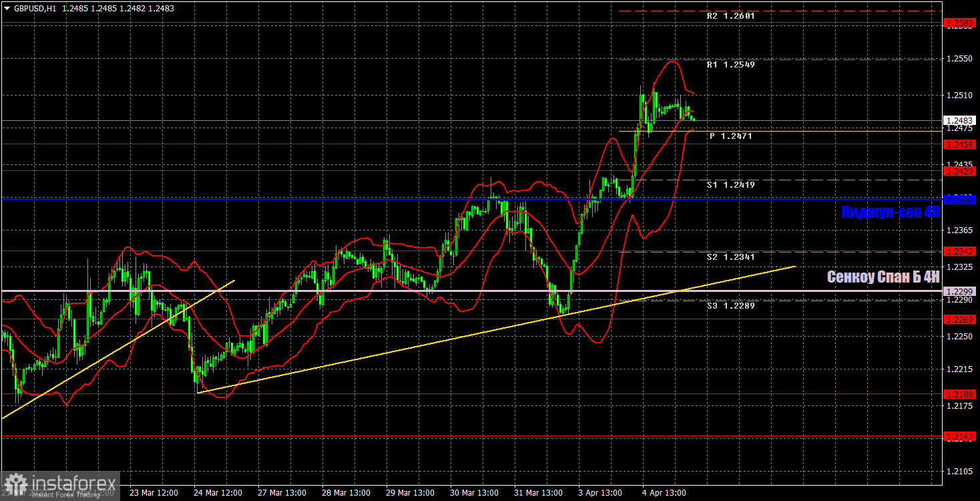
Task: Click the red 1.2429 level tag
Action: [961, 172]
